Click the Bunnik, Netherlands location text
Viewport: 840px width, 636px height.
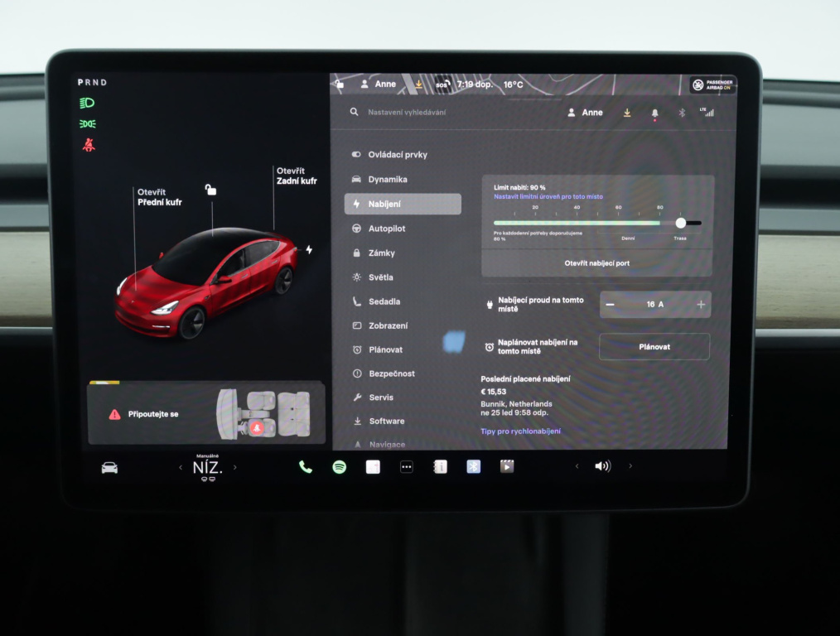click(x=516, y=403)
